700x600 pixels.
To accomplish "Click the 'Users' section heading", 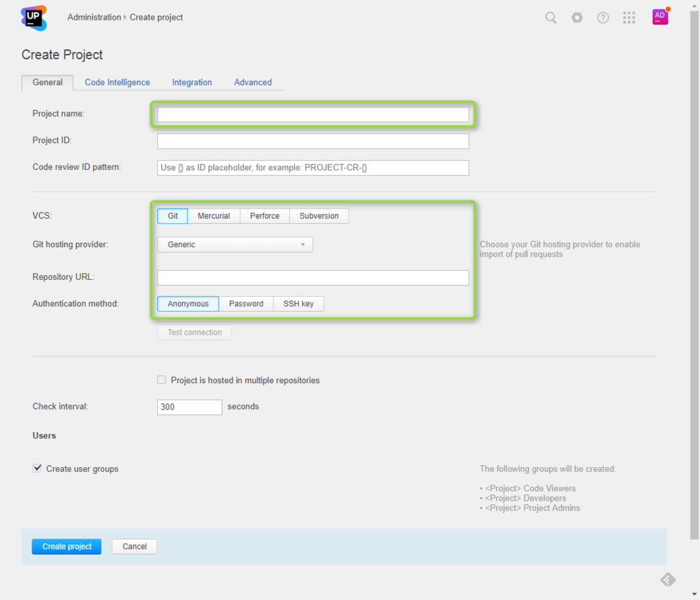I will 44,436.
